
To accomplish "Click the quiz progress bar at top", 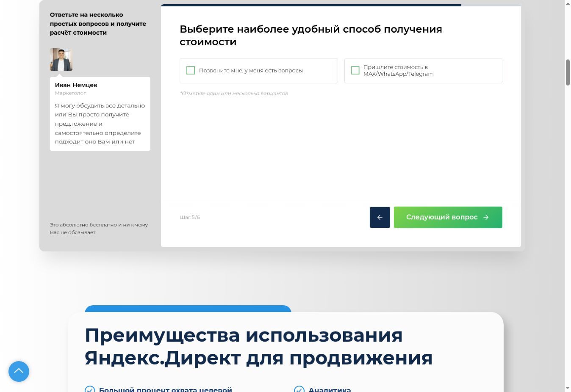I will click(x=341, y=5).
